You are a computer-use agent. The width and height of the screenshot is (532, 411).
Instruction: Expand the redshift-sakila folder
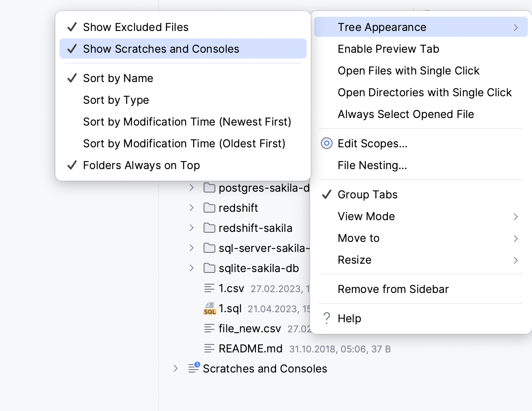click(192, 228)
